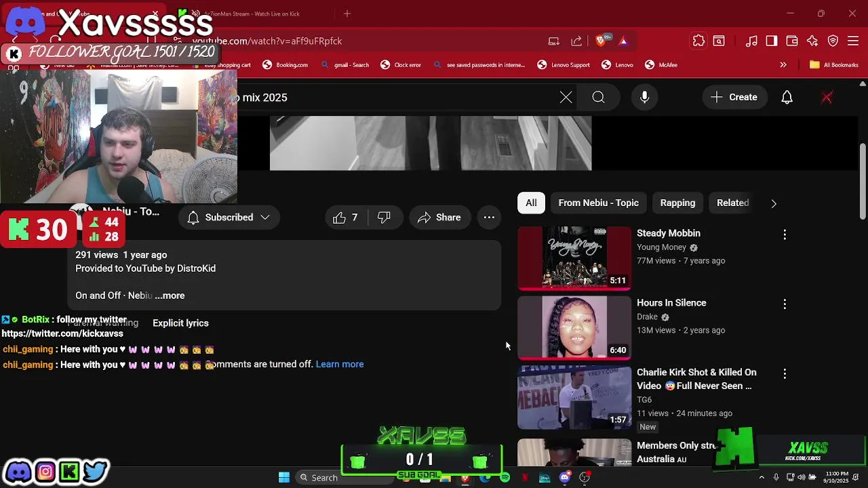
Task: Expand the bookmarks bar overflow chevrons
Action: pyautogui.click(x=783, y=65)
